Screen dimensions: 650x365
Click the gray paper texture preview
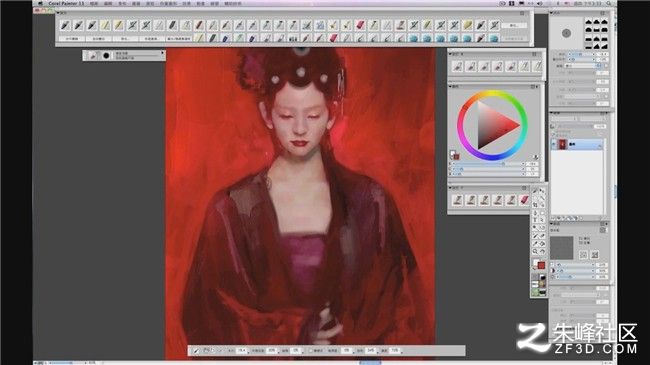562,248
